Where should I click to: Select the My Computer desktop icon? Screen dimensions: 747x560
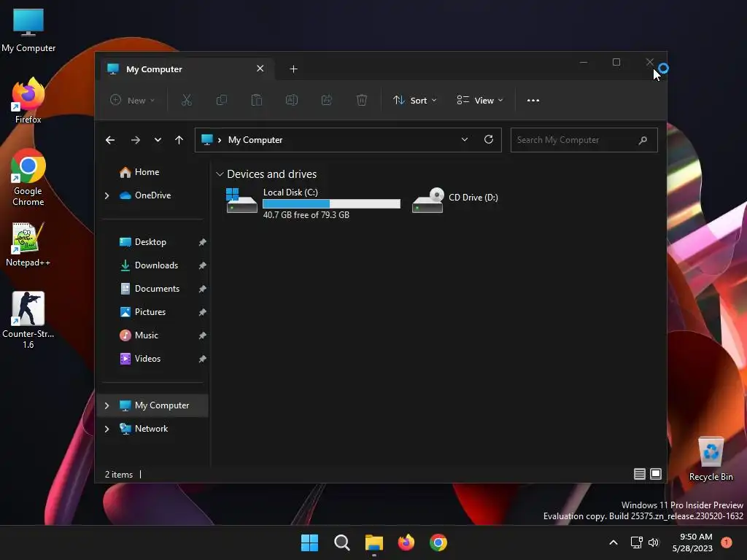[28, 31]
